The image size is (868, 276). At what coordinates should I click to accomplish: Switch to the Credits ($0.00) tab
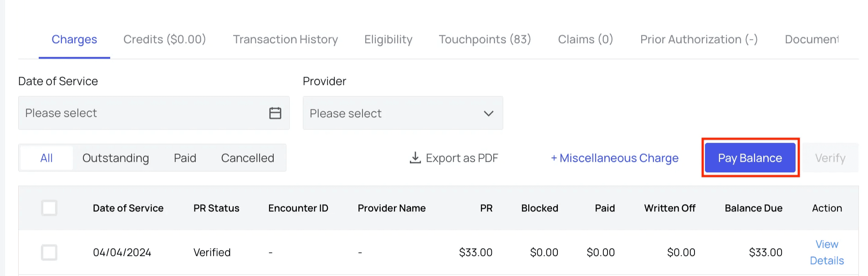[164, 40]
